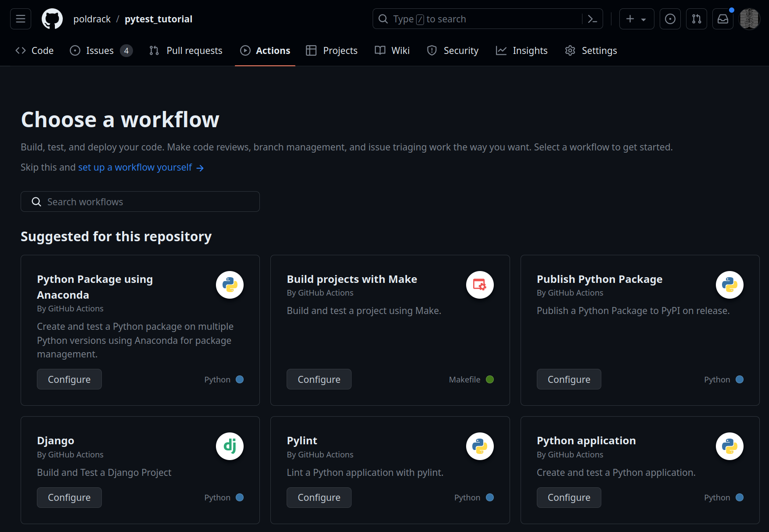Click the green Makefile language dot
Screen dimensions: 769x532
(490, 379)
